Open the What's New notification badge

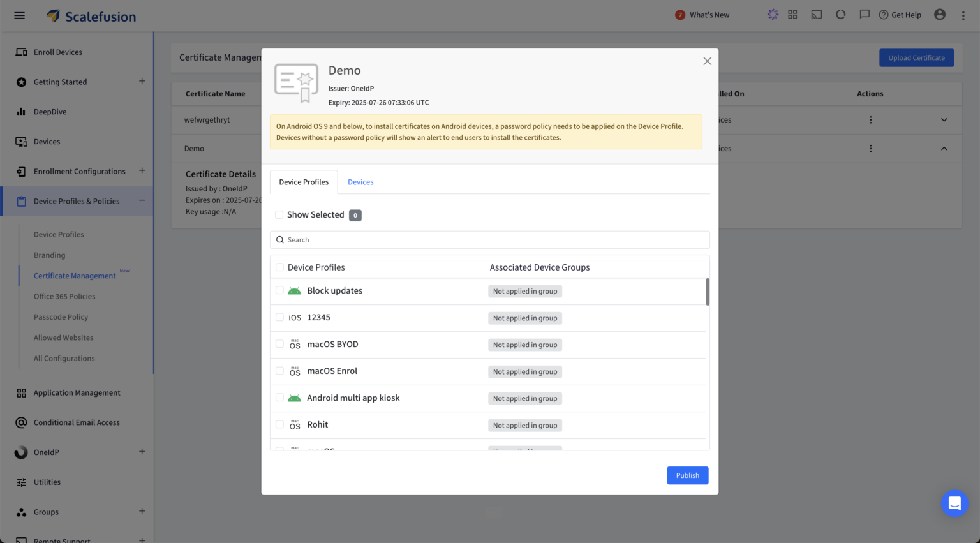click(x=680, y=15)
